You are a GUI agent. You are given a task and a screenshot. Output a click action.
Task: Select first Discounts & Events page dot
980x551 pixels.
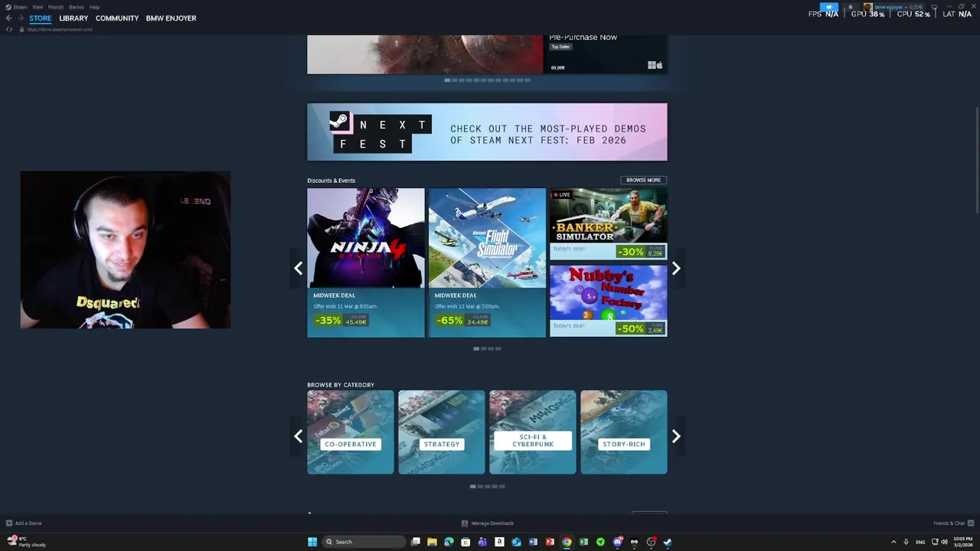476,349
